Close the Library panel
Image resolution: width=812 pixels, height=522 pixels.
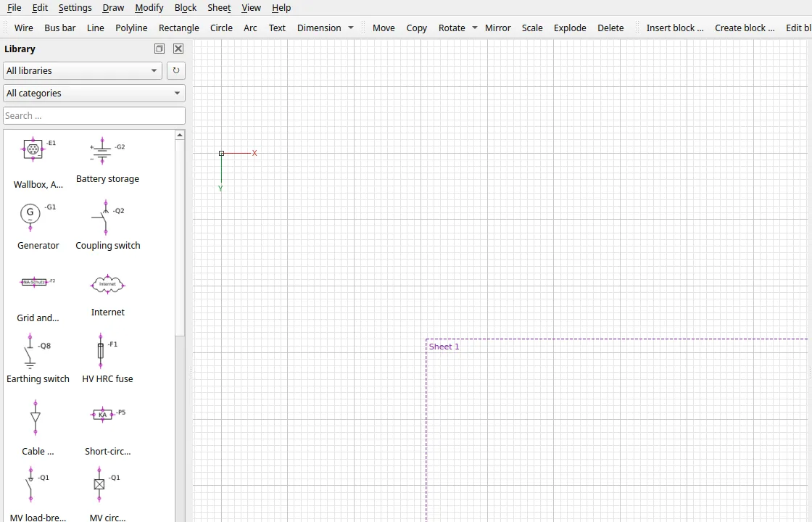tap(178, 49)
